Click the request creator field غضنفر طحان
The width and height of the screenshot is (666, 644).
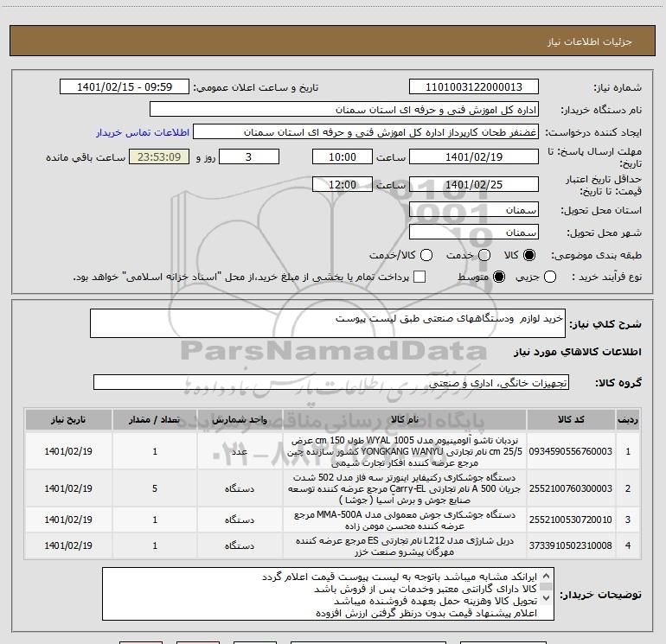pos(366,132)
